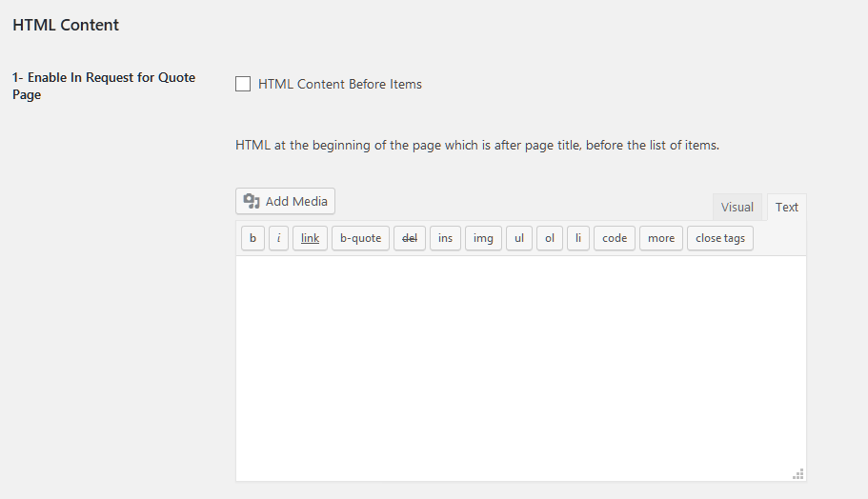Open the Add Media button
This screenshot has height=499, width=868.
tap(285, 201)
